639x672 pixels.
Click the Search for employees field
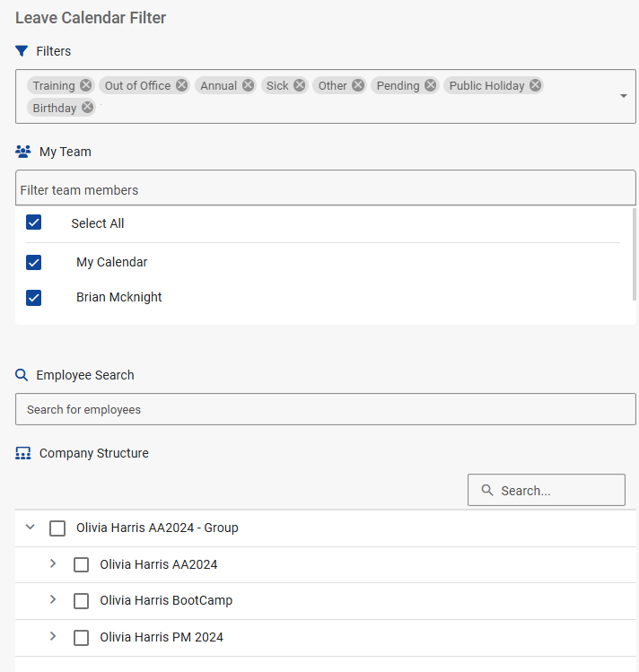point(325,409)
